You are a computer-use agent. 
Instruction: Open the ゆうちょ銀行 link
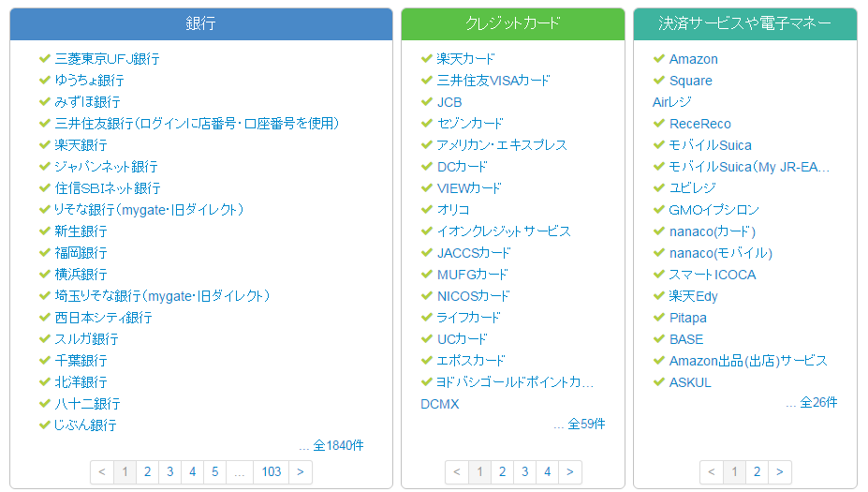89,81
